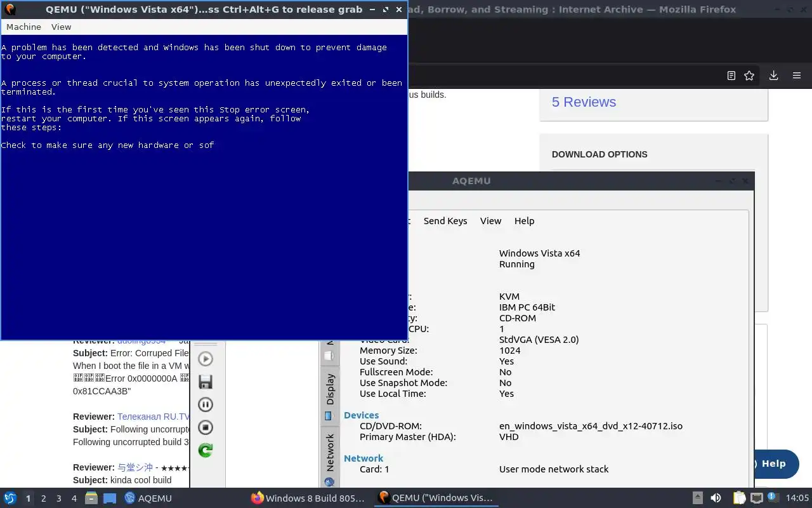Stop the virtual machine in AQEMU
This screenshot has width=812, height=508.
click(x=206, y=427)
